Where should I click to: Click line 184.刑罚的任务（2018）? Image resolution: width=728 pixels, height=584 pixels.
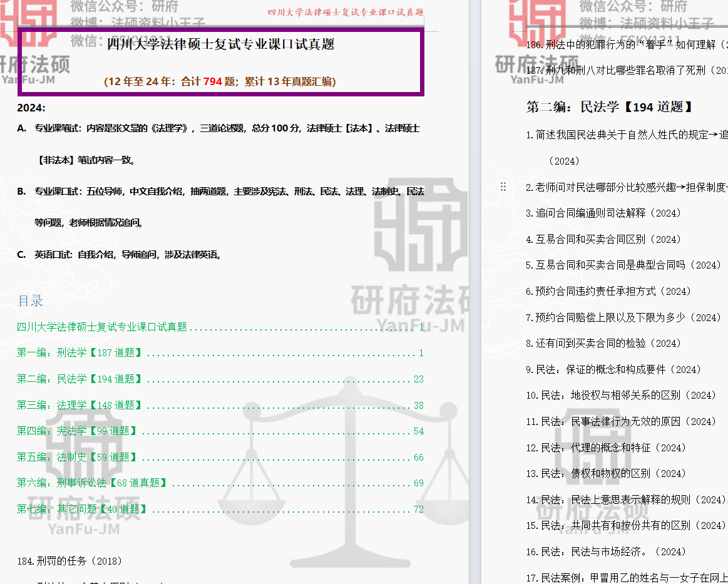69,561
